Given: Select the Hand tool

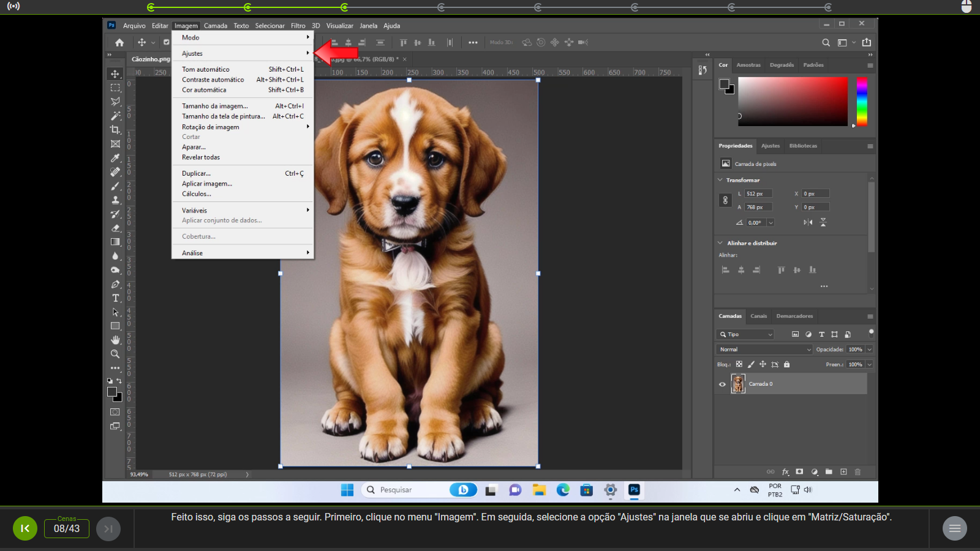Looking at the screenshot, I should 115,340.
